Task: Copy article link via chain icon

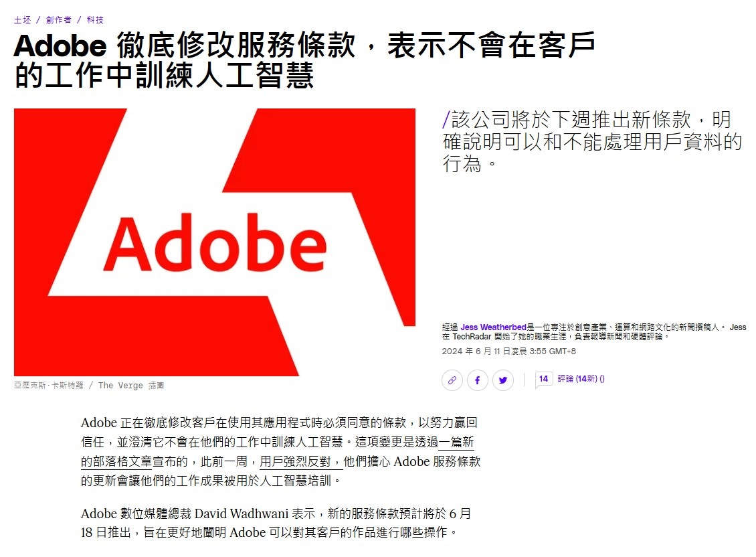Action: [x=452, y=380]
